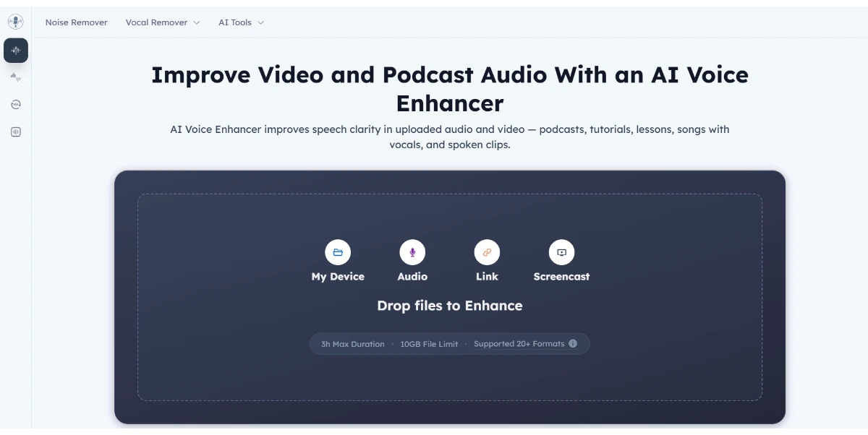Open the rounded-square waveform tool in the sidebar
Viewport: 868px width, 435px height.
pos(16,132)
